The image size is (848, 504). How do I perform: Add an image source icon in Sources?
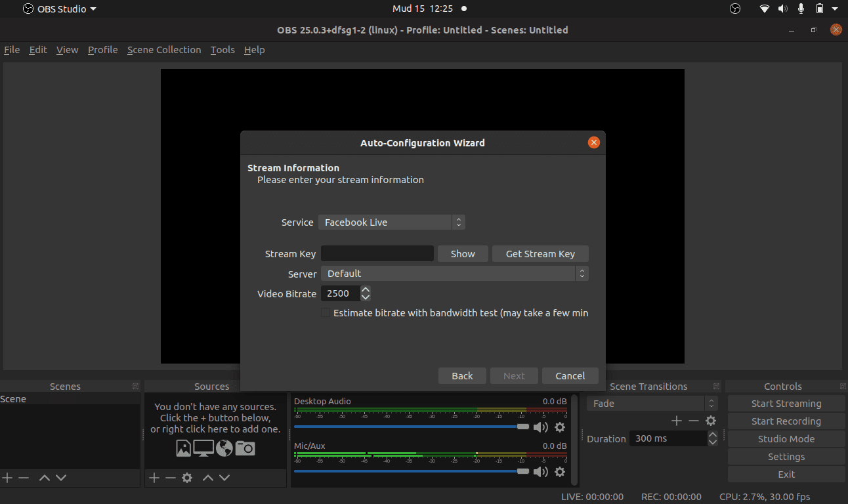184,448
